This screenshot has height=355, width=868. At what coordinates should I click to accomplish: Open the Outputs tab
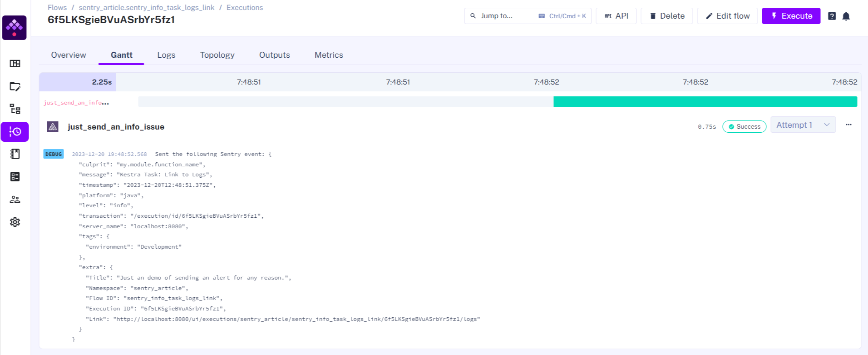coord(274,55)
